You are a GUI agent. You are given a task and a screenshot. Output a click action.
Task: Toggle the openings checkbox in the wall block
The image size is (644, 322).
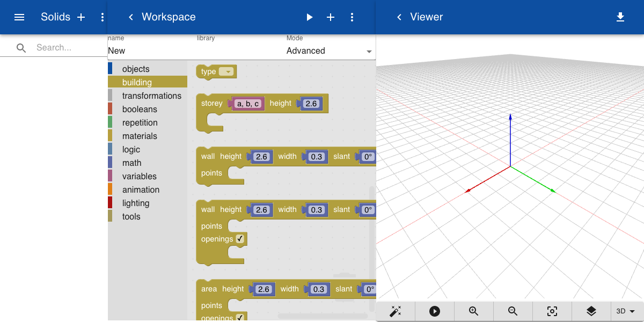[240, 239]
